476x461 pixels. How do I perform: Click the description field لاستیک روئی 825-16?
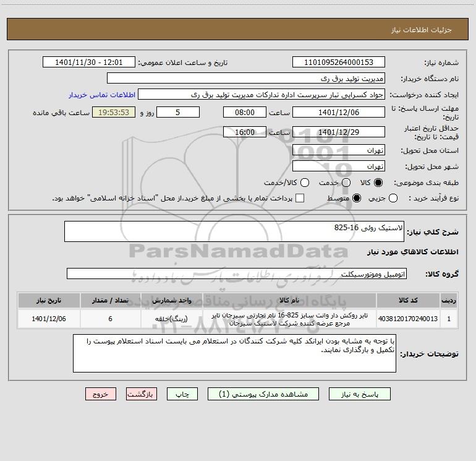[234, 231]
